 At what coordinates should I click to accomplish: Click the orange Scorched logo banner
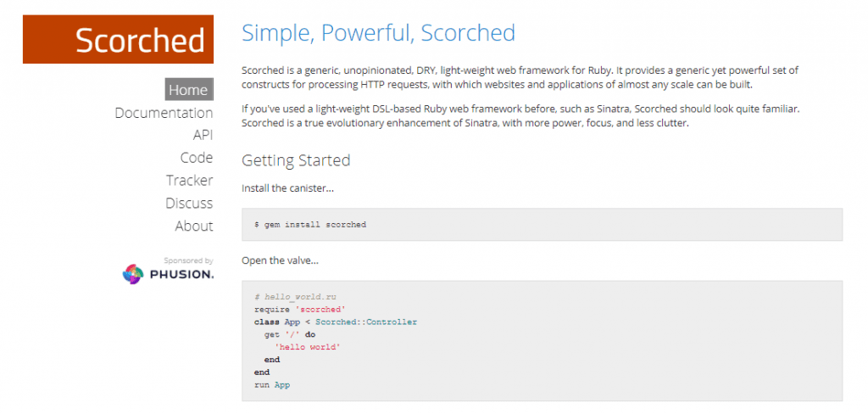118,40
